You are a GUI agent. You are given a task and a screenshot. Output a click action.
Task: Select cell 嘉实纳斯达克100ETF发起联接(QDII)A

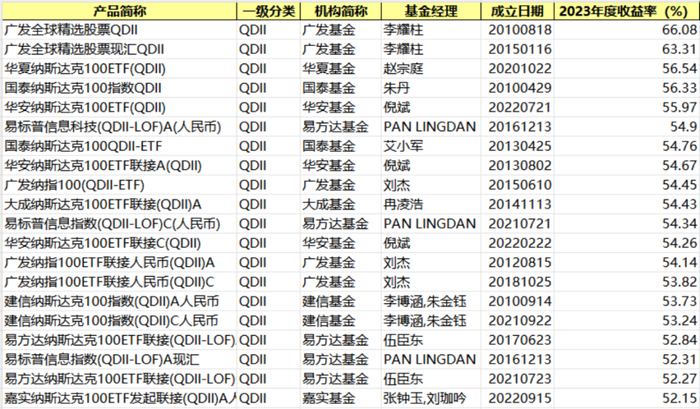pos(119,398)
